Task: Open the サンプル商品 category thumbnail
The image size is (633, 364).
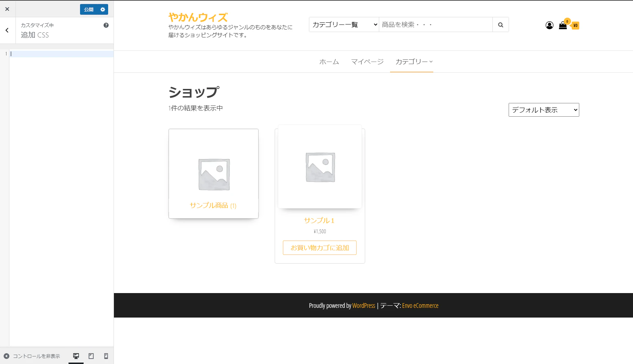Action: tap(213, 174)
